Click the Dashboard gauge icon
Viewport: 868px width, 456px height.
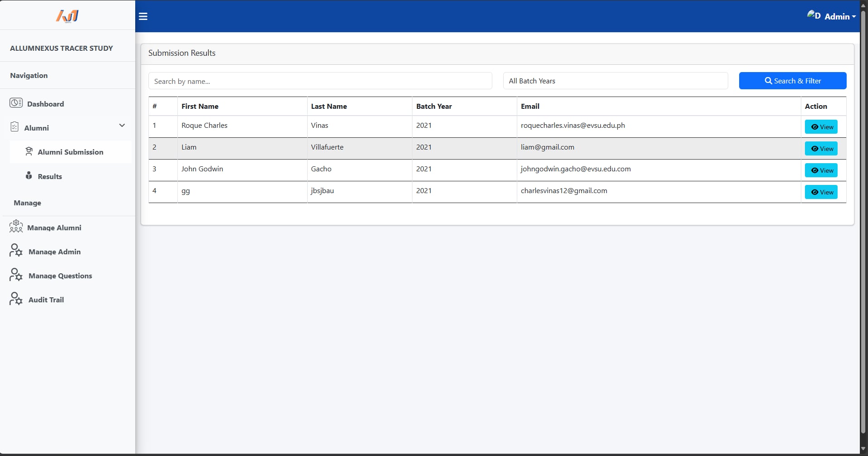tap(16, 103)
